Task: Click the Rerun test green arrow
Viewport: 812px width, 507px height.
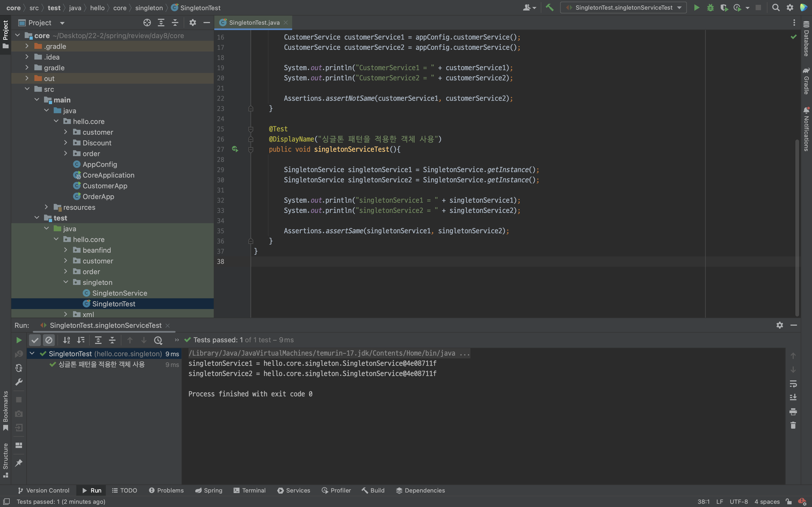Action: (x=19, y=340)
